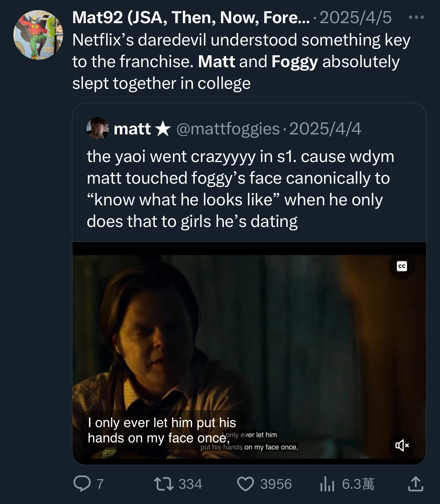Toggle closed captions CC on video

pos(402,266)
